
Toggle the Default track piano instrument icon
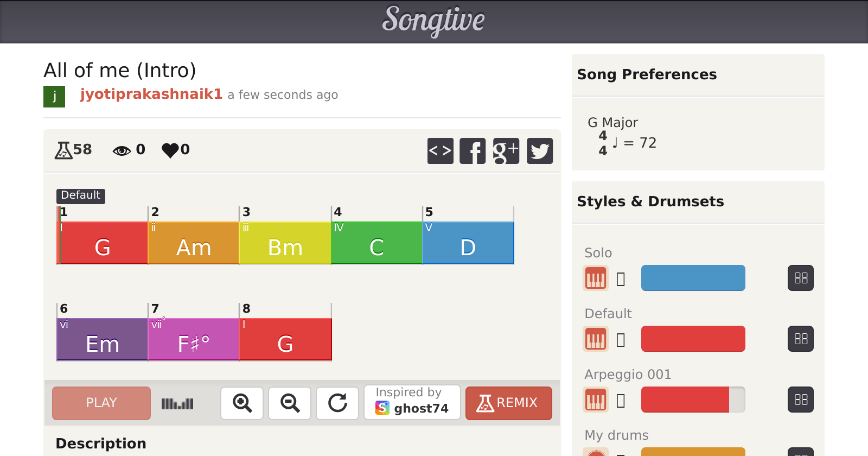(x=595, y=339)
